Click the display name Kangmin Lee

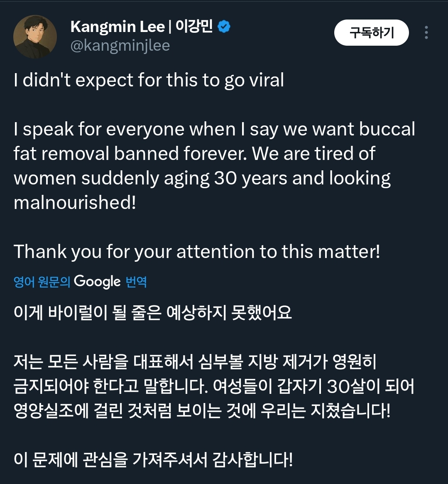tap(118, 27)
